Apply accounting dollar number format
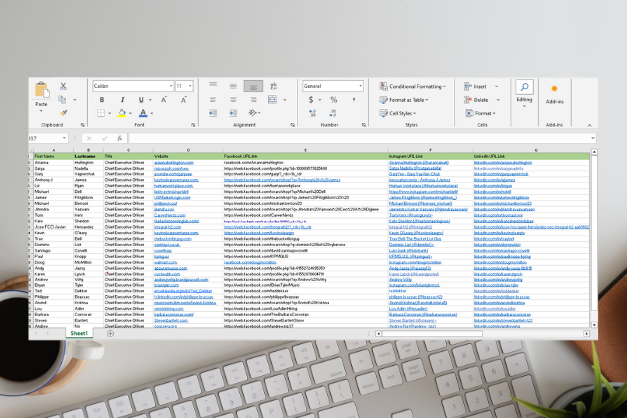Screen dimensions: 627x418 click(311, 100)
